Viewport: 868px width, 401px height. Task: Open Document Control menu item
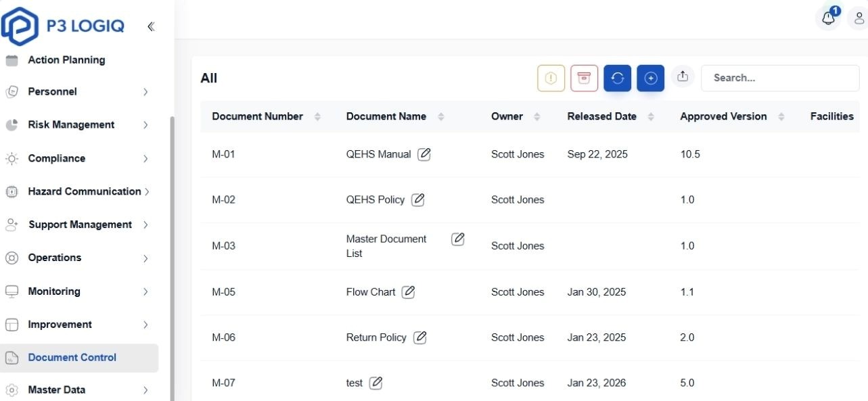click(79, 358)
